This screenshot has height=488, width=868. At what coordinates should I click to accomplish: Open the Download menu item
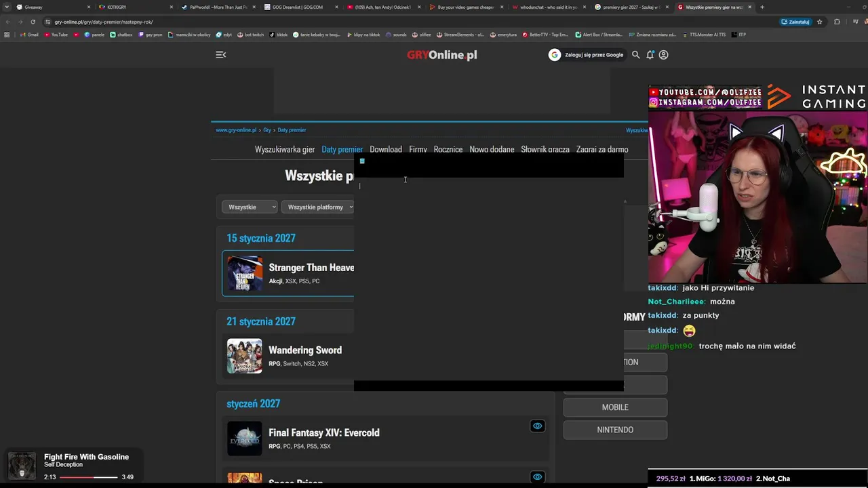pos(386,149)
